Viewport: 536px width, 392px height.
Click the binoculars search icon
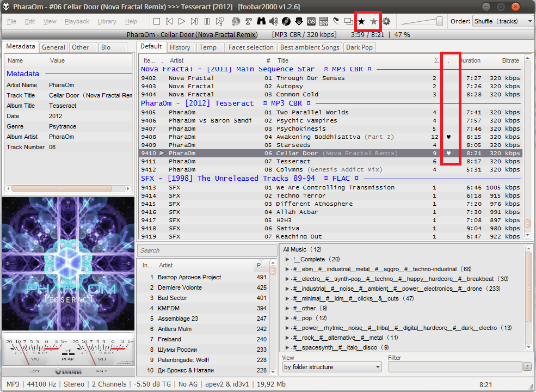pyautogui.click(x=261, y=21)
